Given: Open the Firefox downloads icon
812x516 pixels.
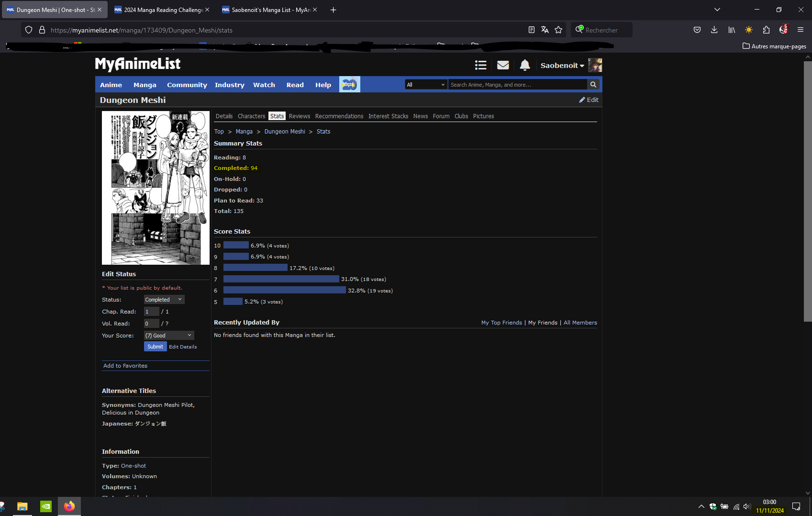Looking at the screenshot, I should pyautogui.click(x=714, y=30).
